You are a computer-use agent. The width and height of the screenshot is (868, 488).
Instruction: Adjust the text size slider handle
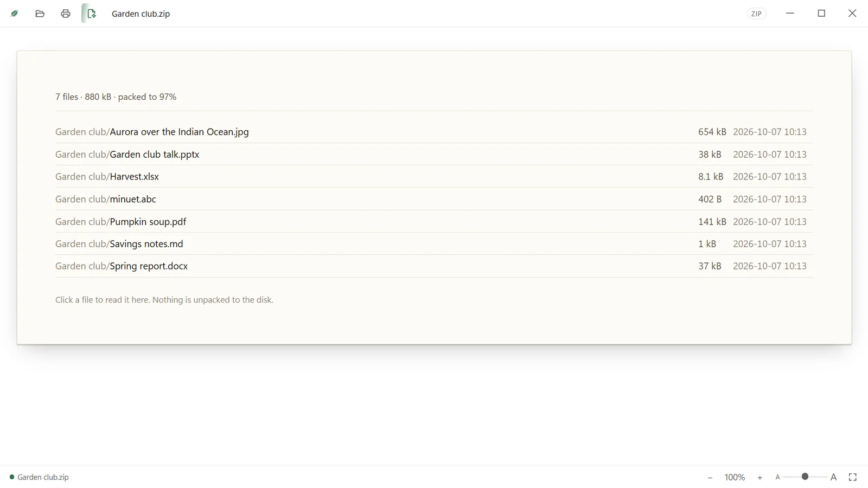click(805, 477)
